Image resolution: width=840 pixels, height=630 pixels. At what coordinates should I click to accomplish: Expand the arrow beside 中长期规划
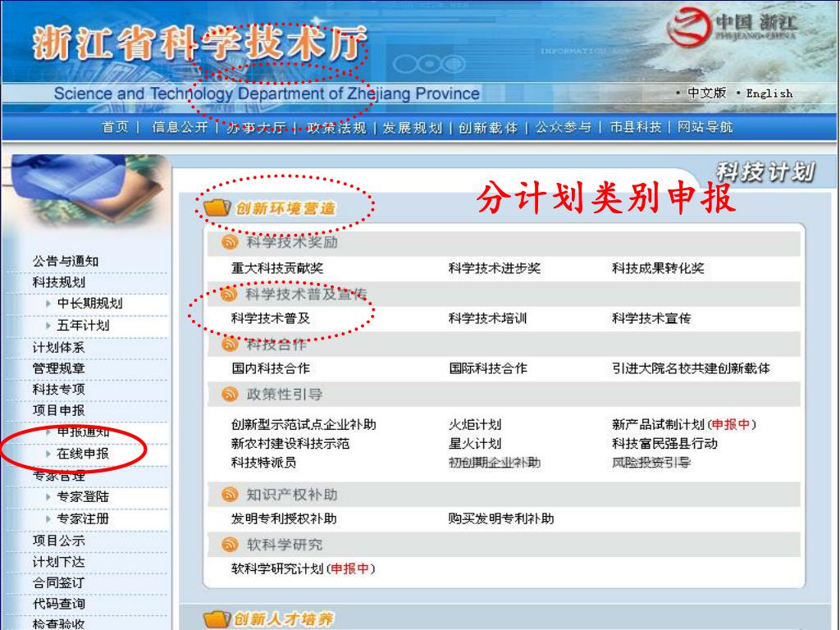[x=48, y=304]
